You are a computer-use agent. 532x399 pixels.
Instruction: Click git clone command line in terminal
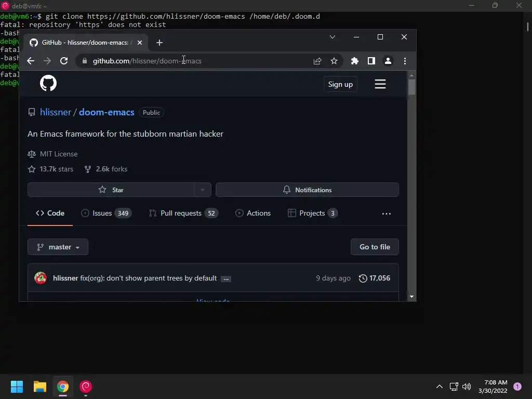click(183, 16)
